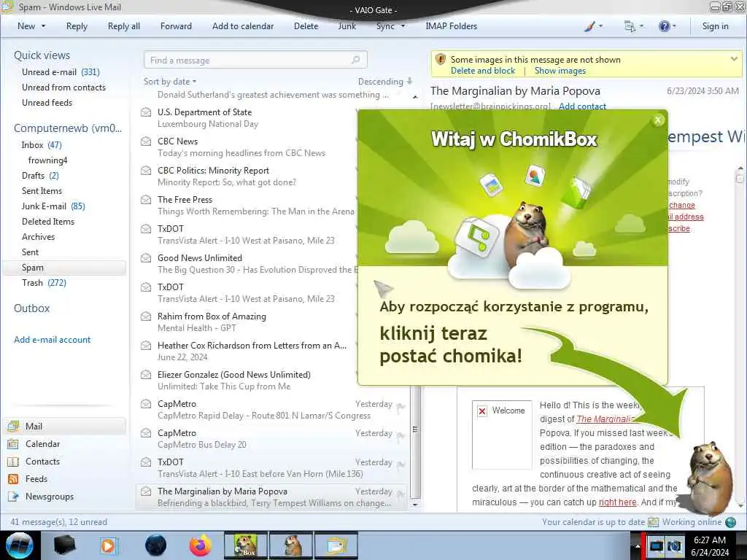Click the security shield icon in the info bar
Screen dimensions: 747x560
[x=441, y=60]
